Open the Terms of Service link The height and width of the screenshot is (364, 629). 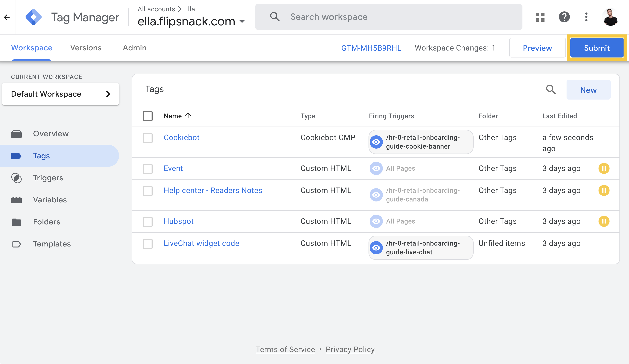285,349
